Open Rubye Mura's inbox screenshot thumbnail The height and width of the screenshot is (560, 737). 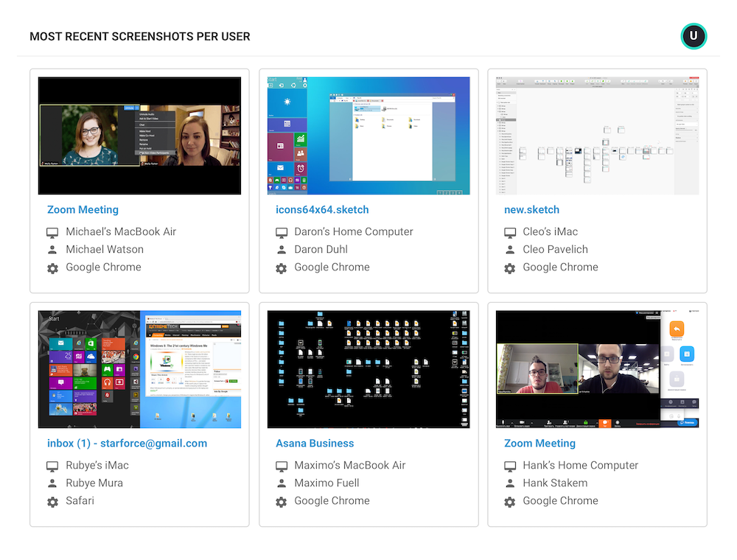click(139, 369)
